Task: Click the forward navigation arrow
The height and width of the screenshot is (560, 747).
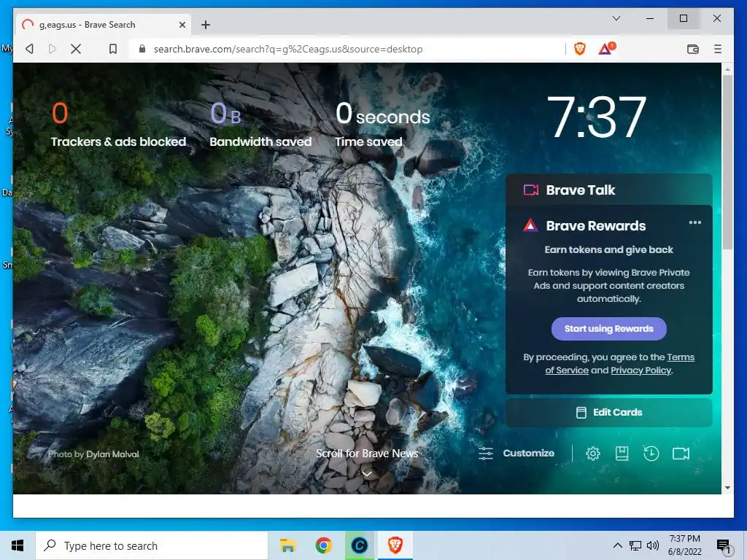Action: [x=53, y=49]
